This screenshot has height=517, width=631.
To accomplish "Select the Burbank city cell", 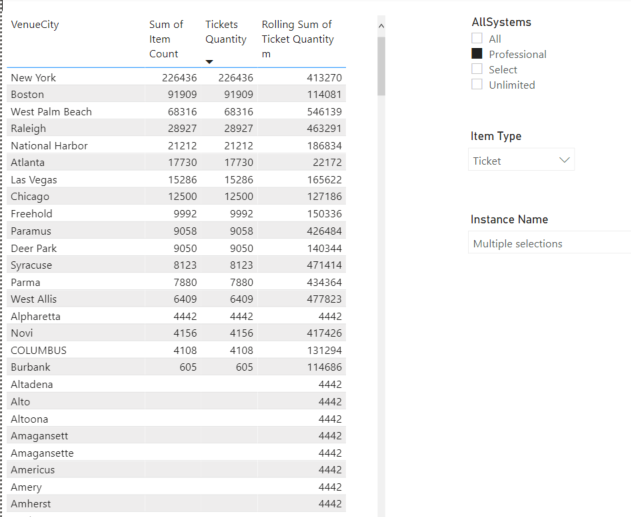I will 31,367.
